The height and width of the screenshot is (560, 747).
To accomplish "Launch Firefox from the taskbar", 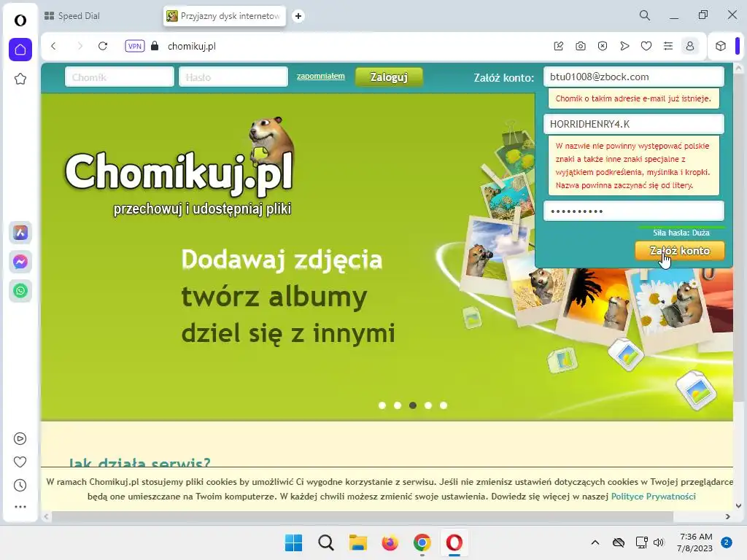I will 390,542.
